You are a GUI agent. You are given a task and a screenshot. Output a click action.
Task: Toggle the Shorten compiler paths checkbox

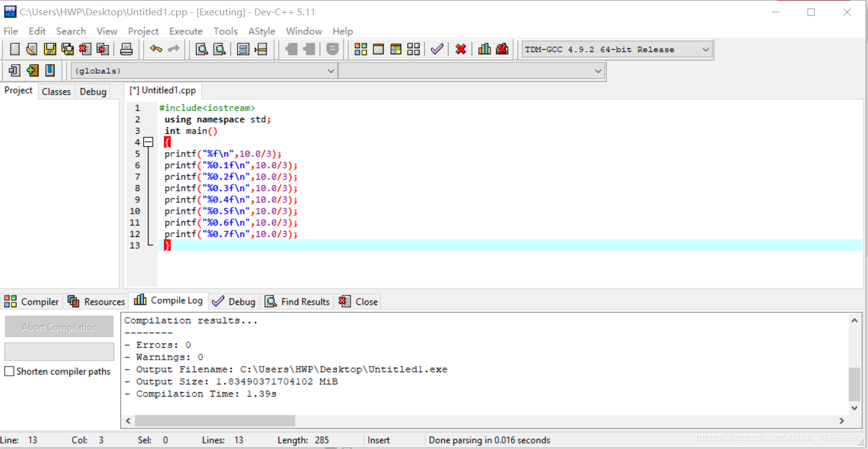pos(9,371)
